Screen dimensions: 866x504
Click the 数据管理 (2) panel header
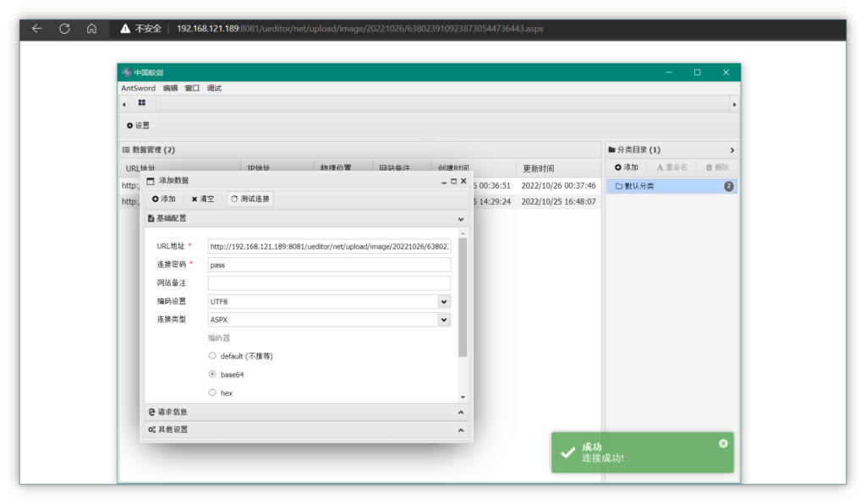[361, 151]
